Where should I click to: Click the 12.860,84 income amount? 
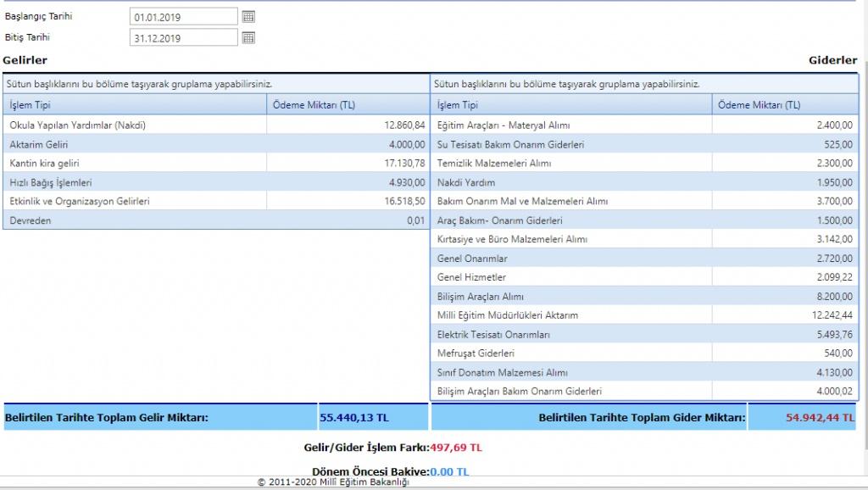point(404,125)
